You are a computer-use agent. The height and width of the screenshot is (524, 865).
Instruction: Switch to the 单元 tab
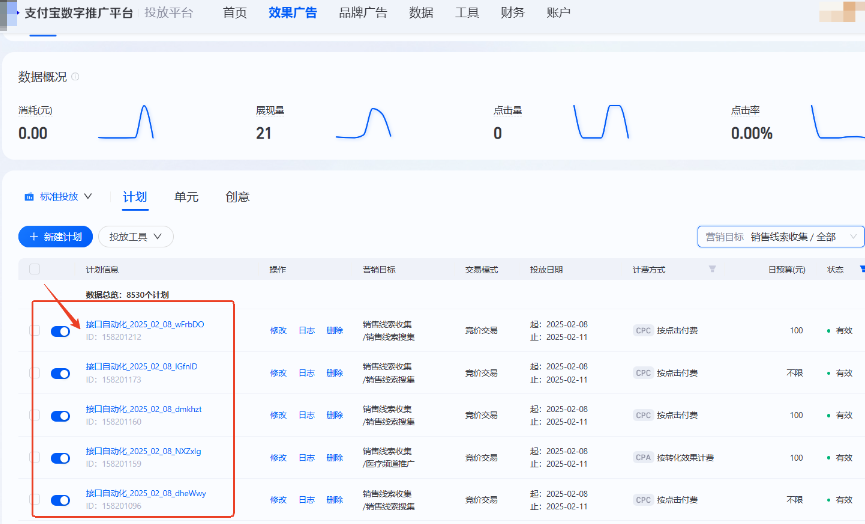point(186,197)
